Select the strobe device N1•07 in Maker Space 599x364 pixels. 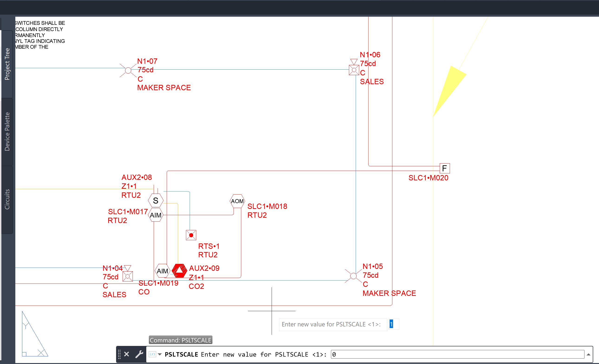(128, 70)
